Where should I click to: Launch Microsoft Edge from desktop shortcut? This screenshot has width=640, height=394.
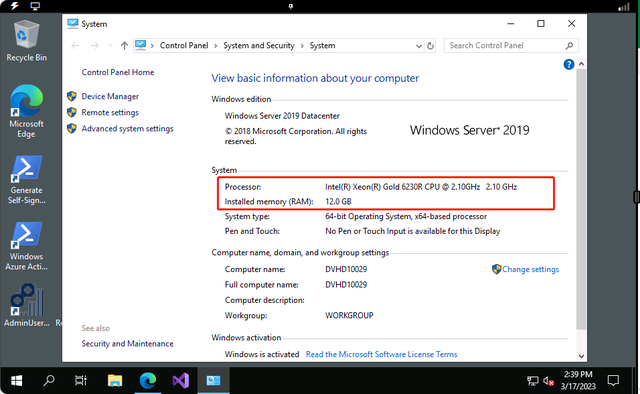point(27,111)
